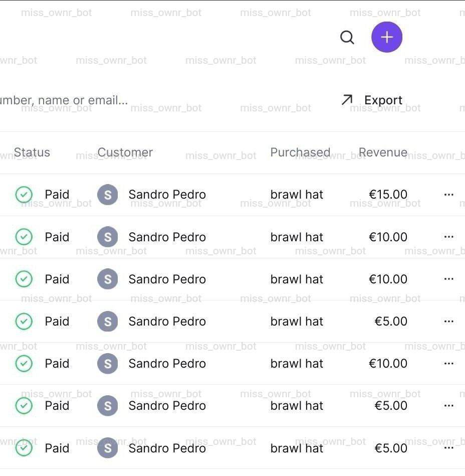Focus the number, name or email search field
The width and height of the screenshot is (465, 476).
click(65, 100)
